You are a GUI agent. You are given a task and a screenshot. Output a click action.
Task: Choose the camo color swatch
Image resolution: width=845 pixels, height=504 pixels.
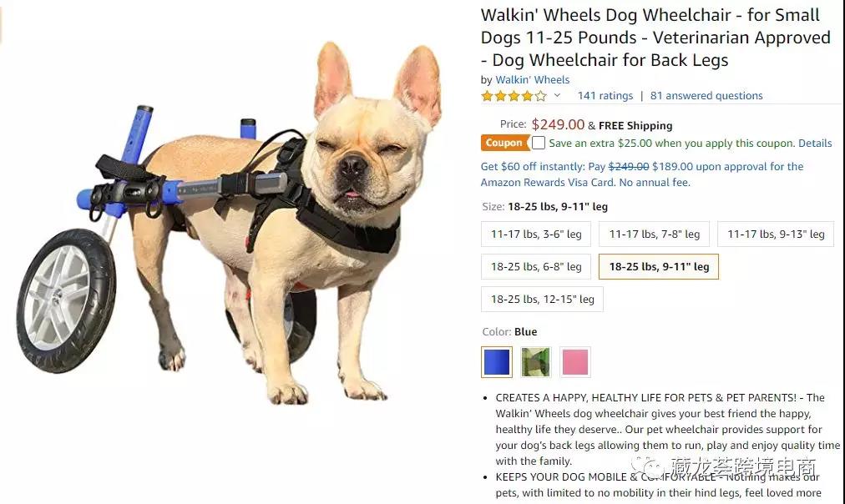536,362
